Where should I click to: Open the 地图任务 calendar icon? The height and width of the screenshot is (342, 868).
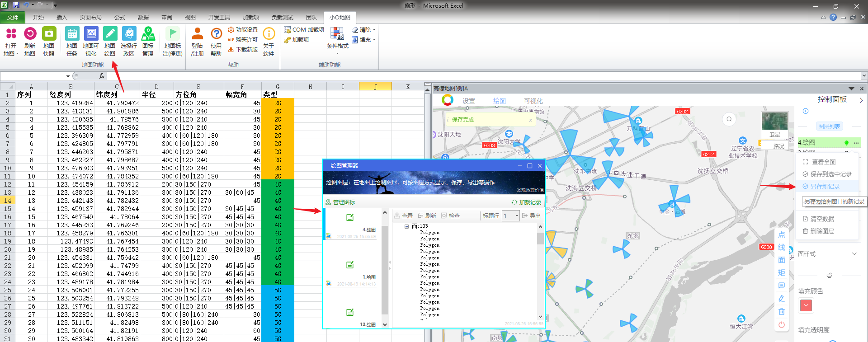pyautogui.click(x=72, y=41)
